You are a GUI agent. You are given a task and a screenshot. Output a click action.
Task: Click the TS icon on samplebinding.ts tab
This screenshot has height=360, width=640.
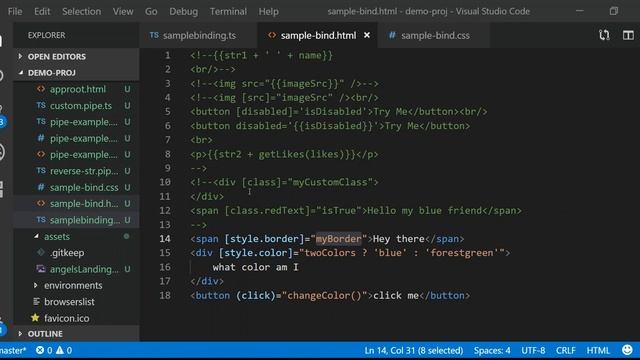tap(154, 35)
